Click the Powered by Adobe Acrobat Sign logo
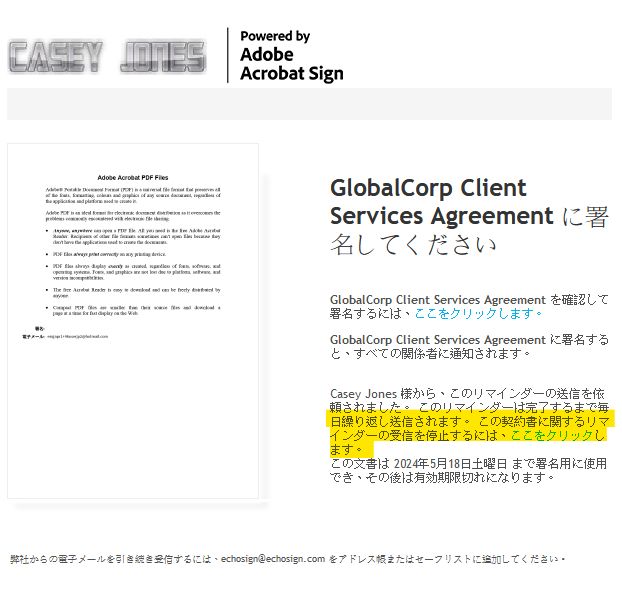Viewport: 622px width, 592px height. [x=292, y=56]
